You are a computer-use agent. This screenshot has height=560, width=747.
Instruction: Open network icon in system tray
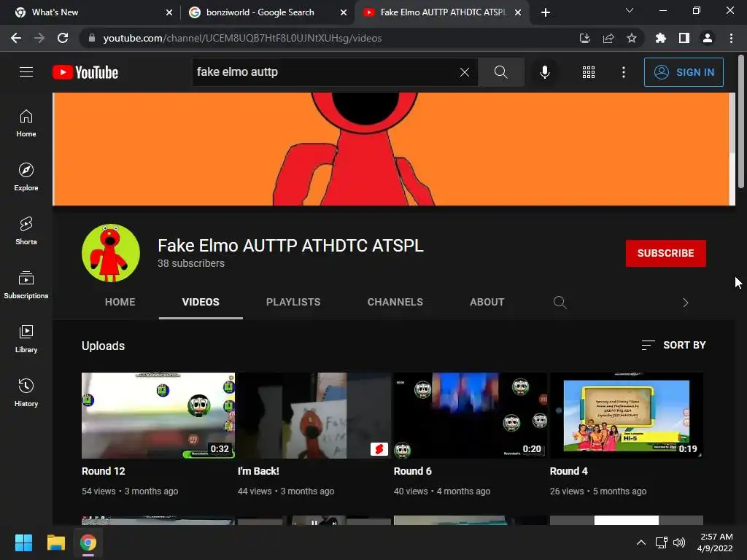[x=661, y=542]
